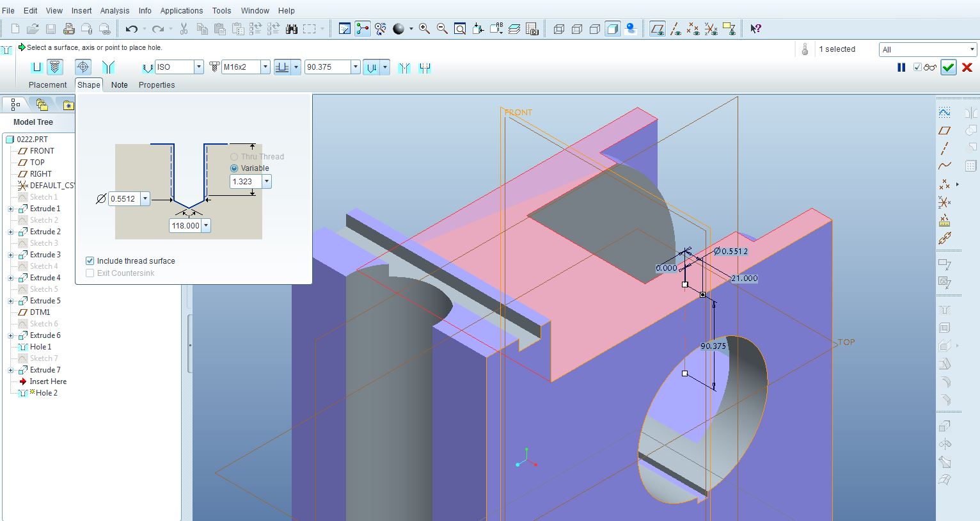Select Hidden Line display style icon
The image size is (980, 521).
576,29
